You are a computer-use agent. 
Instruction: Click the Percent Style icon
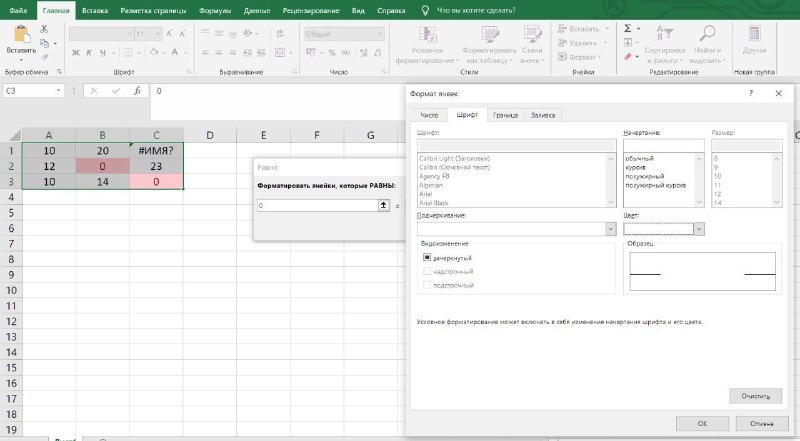[x=332, y=52]
